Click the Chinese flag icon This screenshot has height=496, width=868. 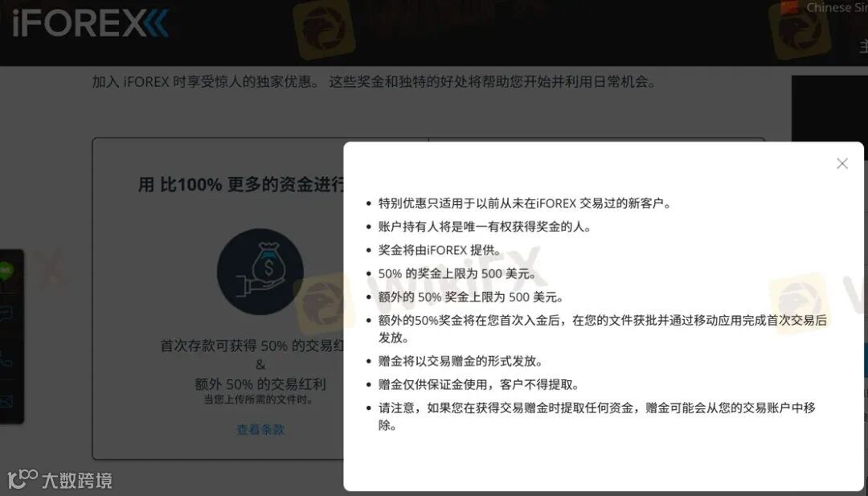tap(790, 6)
